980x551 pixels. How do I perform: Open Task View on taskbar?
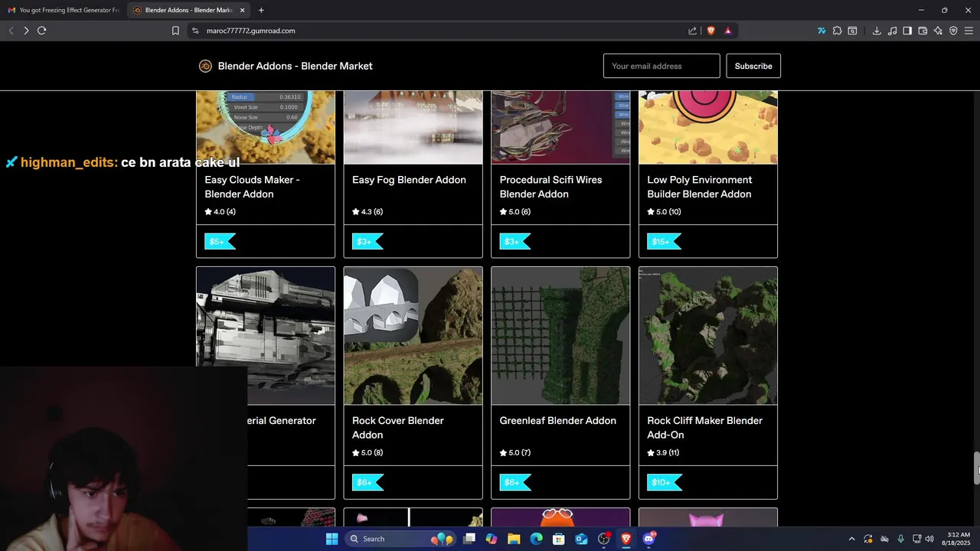(469, 539)
